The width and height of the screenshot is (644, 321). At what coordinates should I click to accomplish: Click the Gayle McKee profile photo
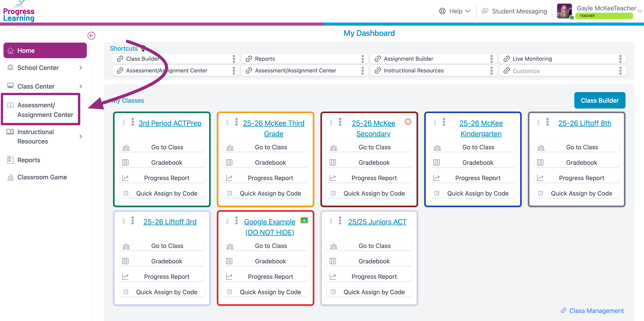pos(564,11)
